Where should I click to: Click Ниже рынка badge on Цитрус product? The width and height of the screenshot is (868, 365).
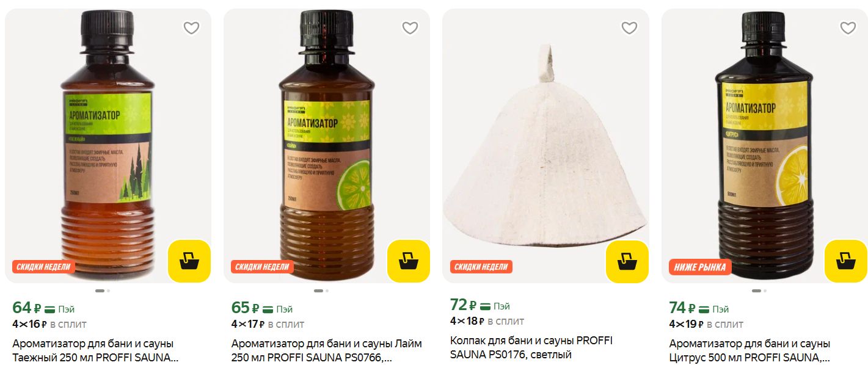click(x=700, y=267)
